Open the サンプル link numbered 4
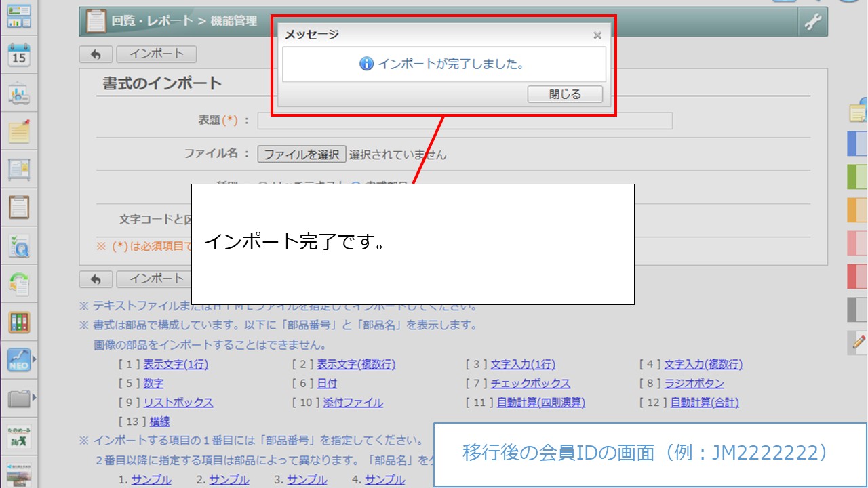Screen dimensions: 868x488 pos(385,480)
